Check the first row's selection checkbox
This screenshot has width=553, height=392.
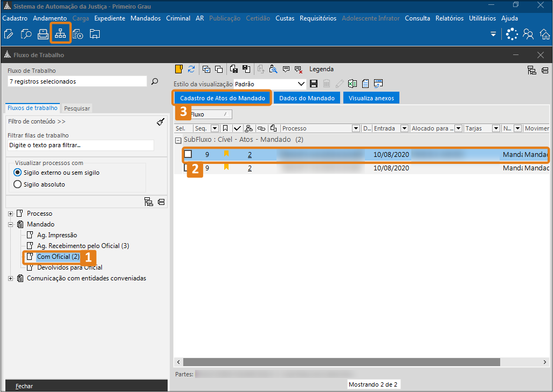[x=188, y=154]
